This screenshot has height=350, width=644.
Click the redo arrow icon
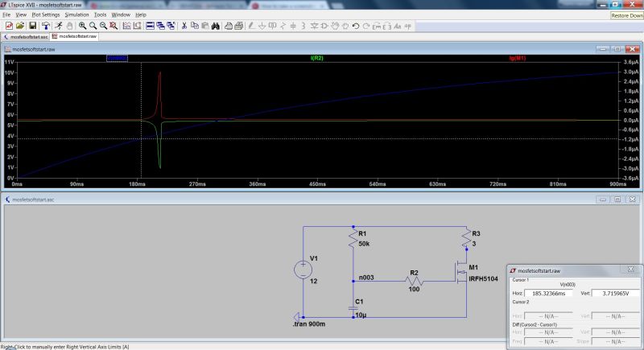click(x=366, y=26)
